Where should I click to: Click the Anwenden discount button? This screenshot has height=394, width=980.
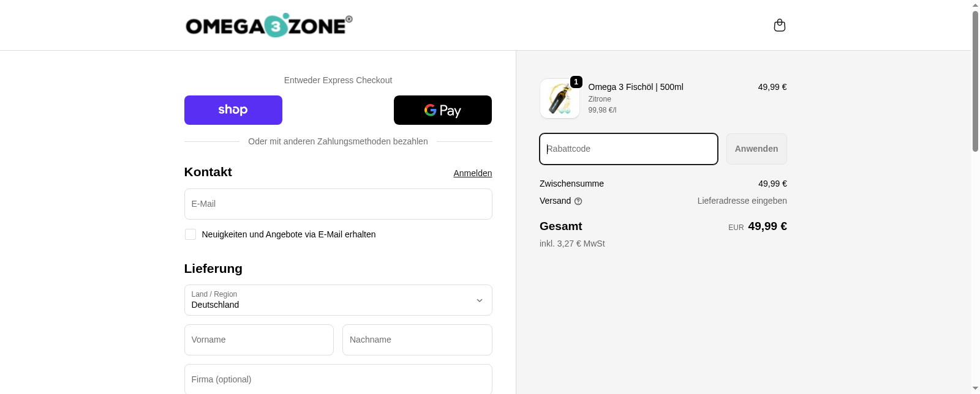pyautogui.click(x=756, y=149)
